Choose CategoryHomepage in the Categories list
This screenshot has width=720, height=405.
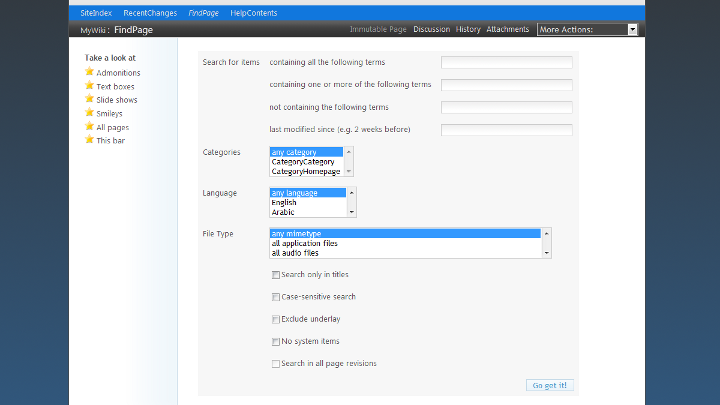(305, 171)
